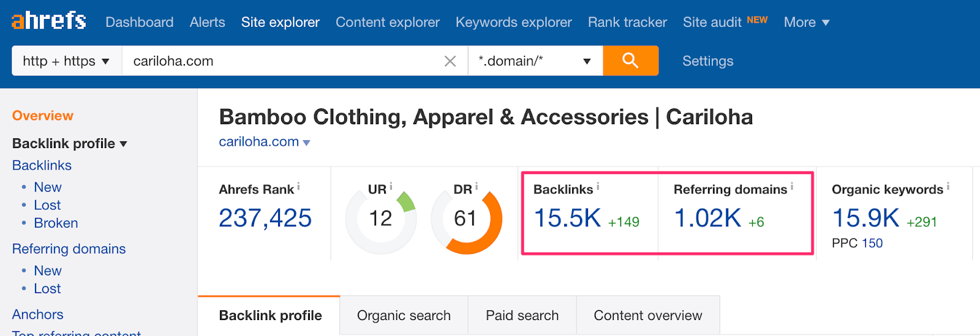Click the page title Bamboo Clothing heading
Viewport: 980px width, 336px height.
tap(486, 117)
